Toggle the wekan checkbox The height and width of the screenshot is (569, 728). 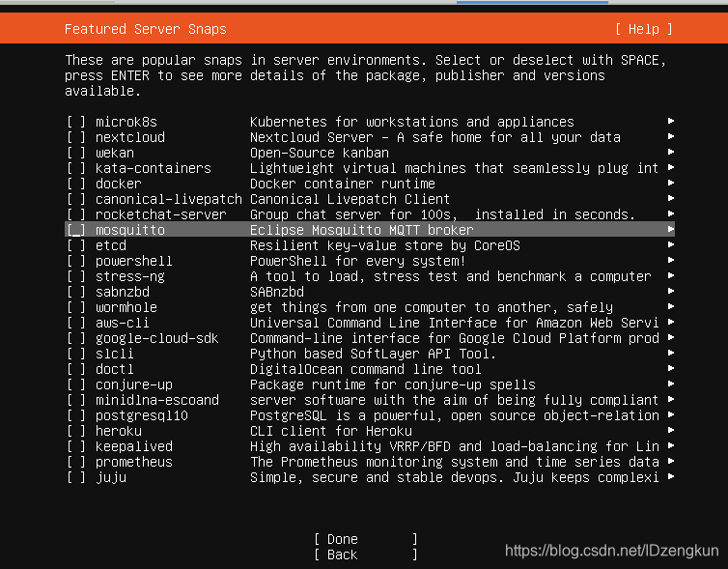tap(76, 153)
